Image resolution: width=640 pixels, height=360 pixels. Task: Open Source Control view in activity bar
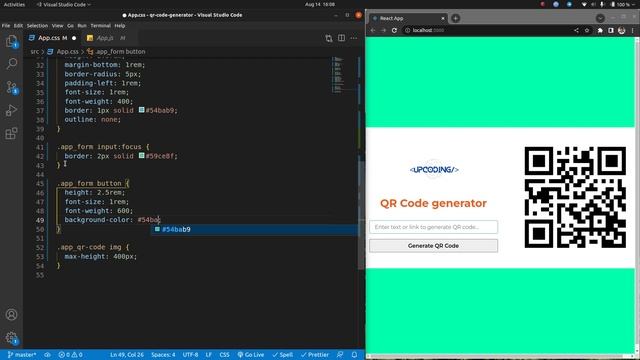pos(11,87)
